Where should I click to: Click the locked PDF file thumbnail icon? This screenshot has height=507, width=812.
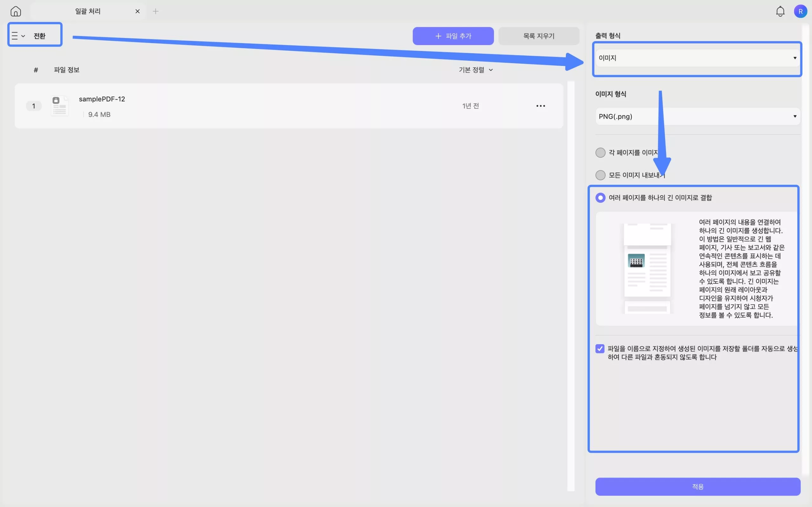point(60,106)
